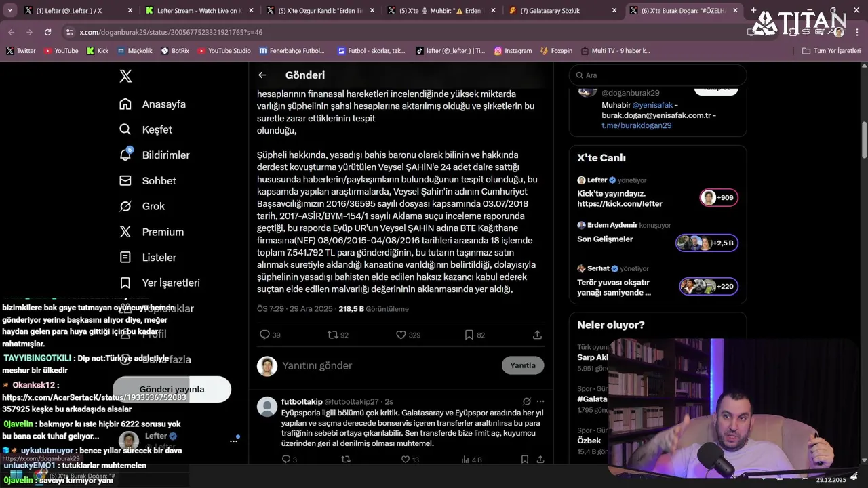
Task: Open Yer İşaretleri in the X sidebar
Action: 160,283
